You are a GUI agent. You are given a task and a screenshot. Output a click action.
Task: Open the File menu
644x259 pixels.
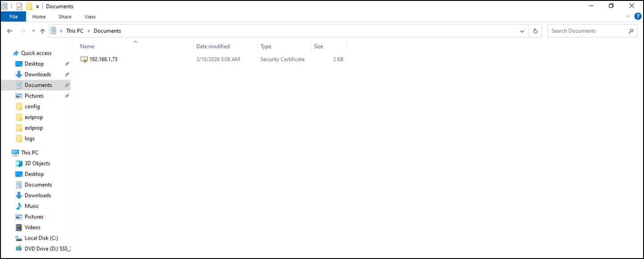pos(13,16)
